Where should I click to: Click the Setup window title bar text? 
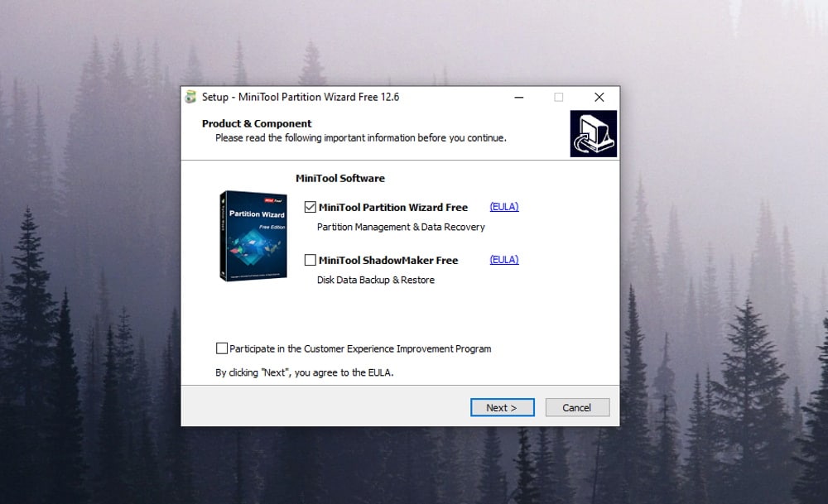click(x=301, y=97)
